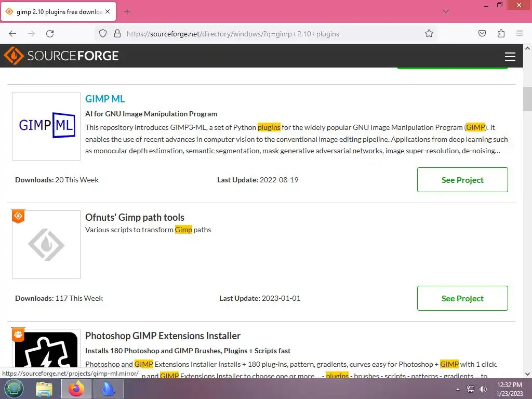Open the SourceForge hamburger menu

pos(510,56)
